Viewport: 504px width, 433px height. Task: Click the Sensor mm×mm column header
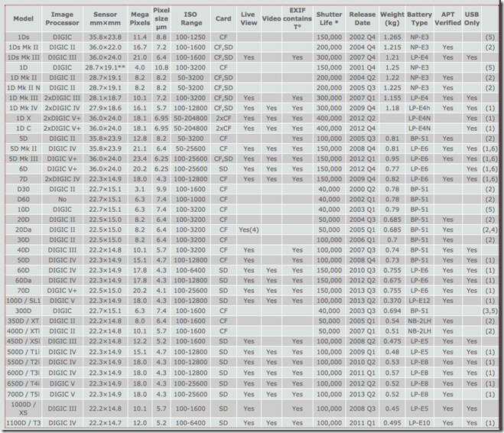(105, 18)
